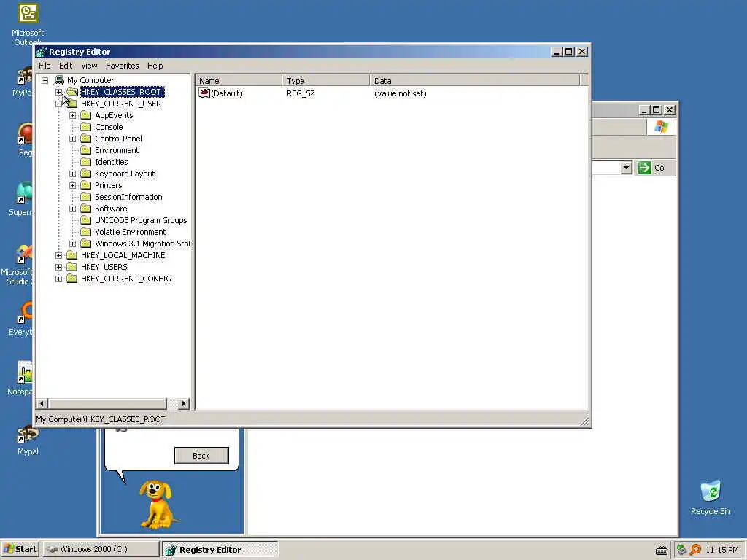This screenshot has height=560, width=747.
Task: Select the Identities key label
Action: coord(111,162)
